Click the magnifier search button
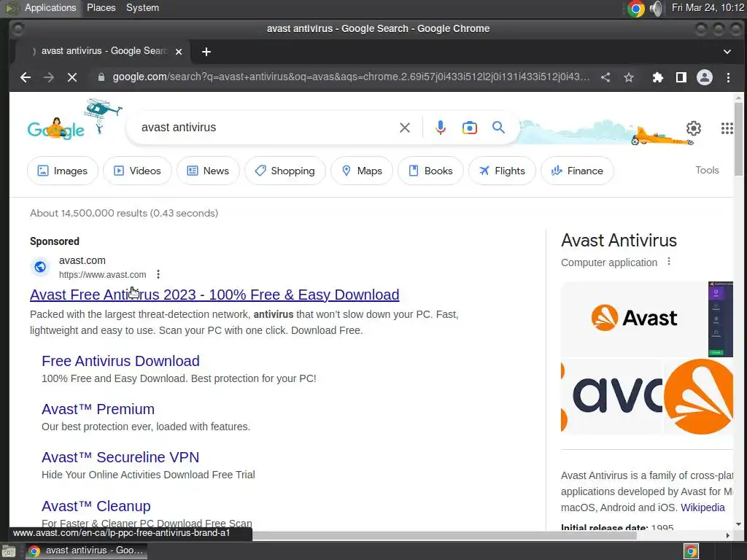This screenshot has height=560, width=747. pyautogui.click(x=498, y=128)
